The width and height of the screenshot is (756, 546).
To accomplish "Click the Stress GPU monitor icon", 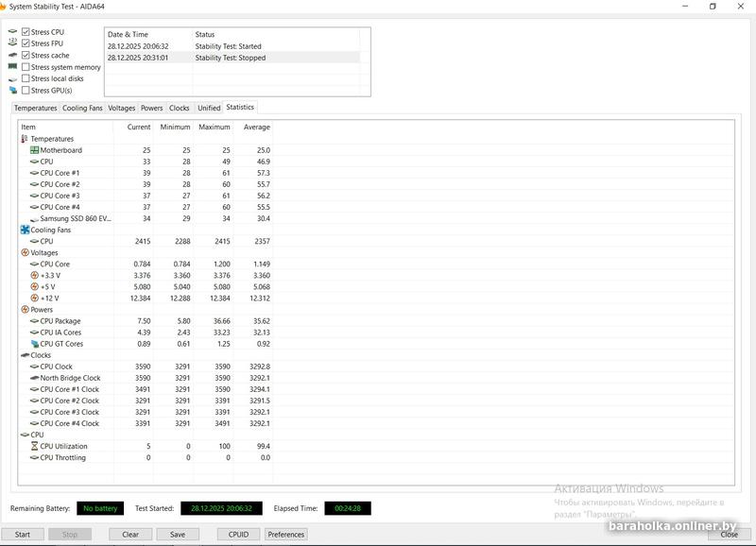I will coord(12,90).
